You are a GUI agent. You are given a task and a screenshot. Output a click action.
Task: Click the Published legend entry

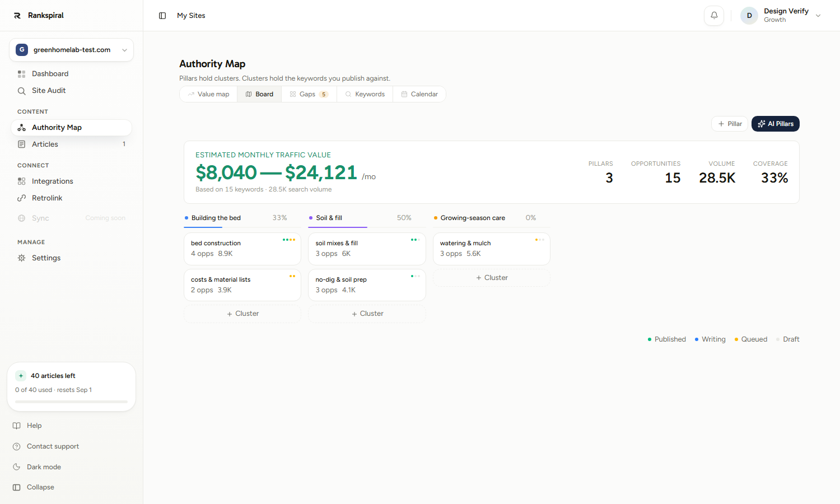point(667,339)
